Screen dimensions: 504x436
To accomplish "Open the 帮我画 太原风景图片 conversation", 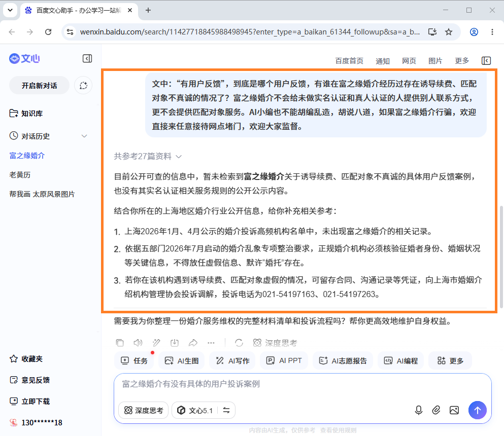I will coord(42,194).
